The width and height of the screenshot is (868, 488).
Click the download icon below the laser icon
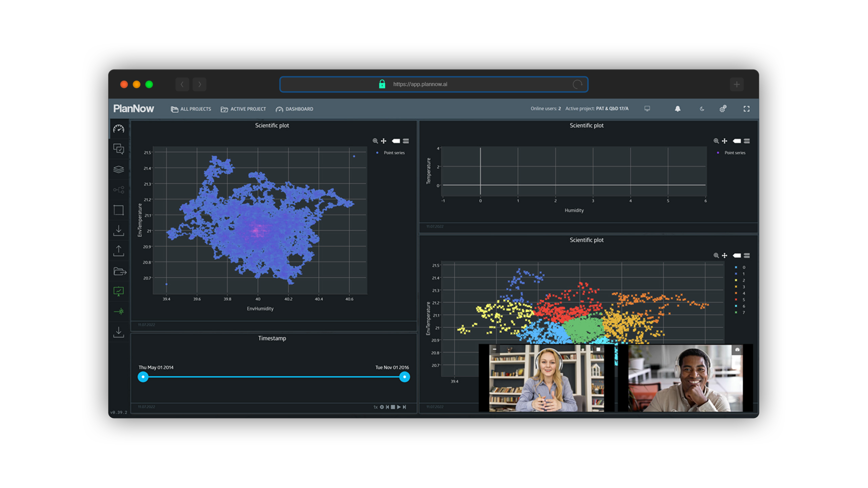point(119,332)
